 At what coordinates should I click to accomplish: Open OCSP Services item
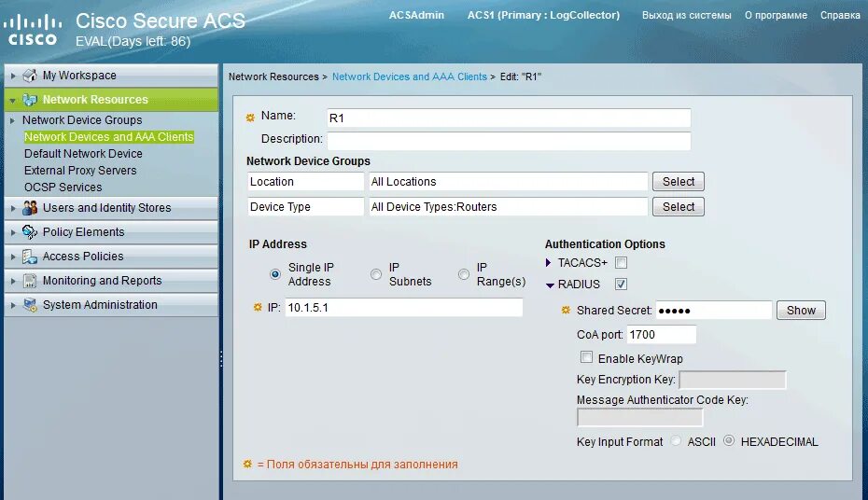63,187
